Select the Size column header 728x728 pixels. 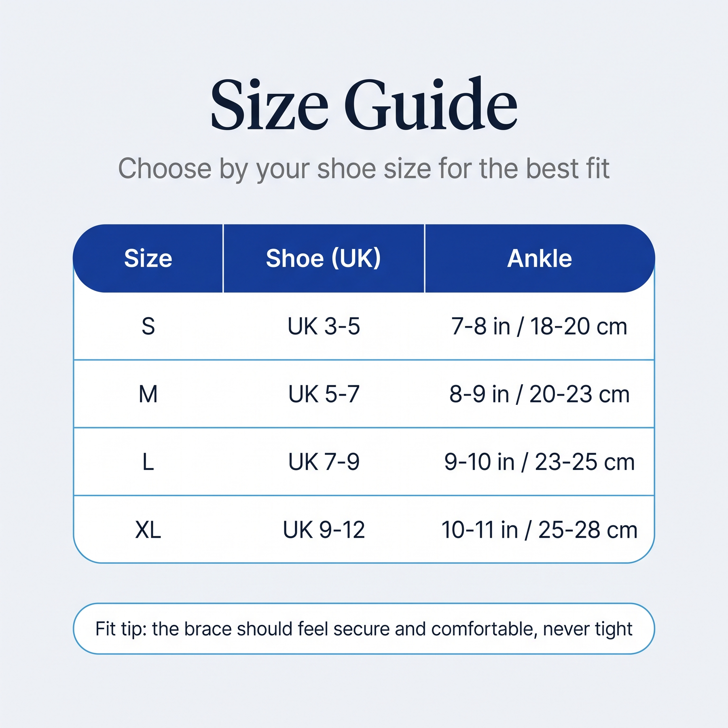tap(148, 258)
